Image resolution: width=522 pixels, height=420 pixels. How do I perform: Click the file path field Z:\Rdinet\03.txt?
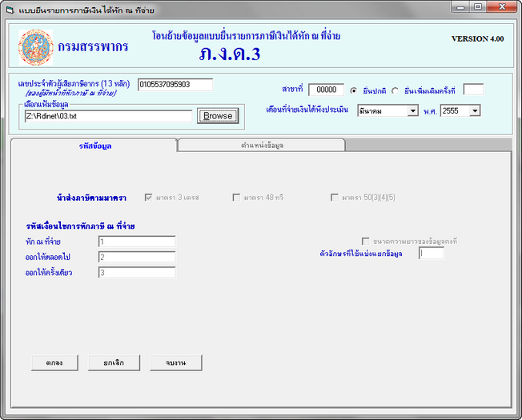click(x=108, y=116)
